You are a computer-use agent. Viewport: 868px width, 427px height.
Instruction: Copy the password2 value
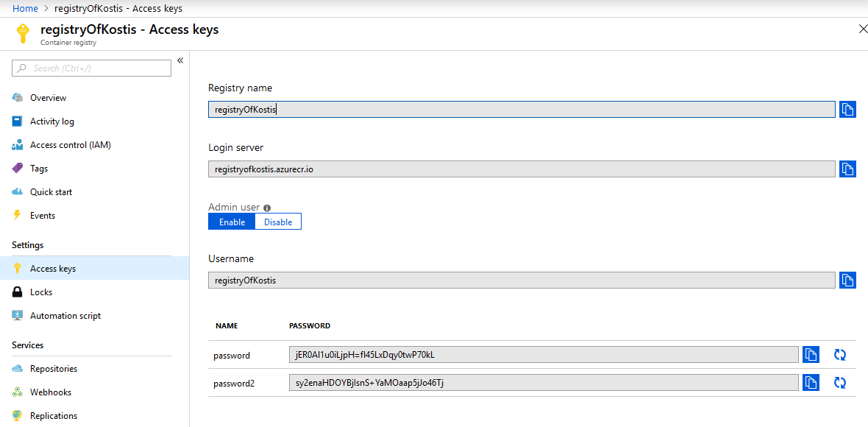click(x=811, y=383)
